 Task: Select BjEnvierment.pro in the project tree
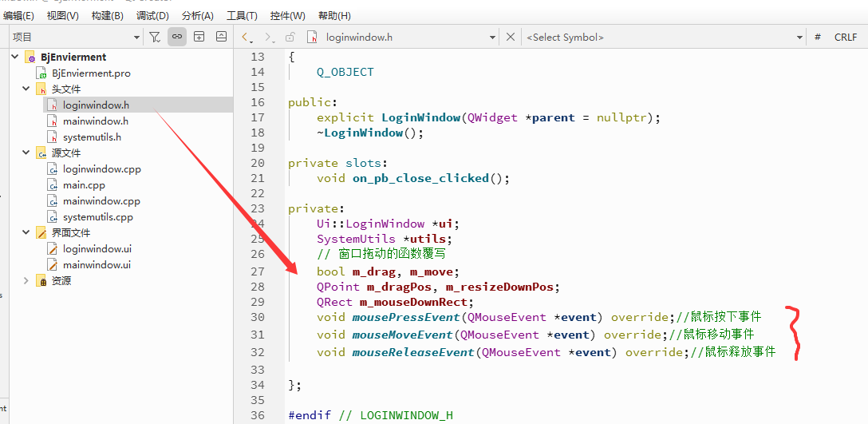[91, 73]
